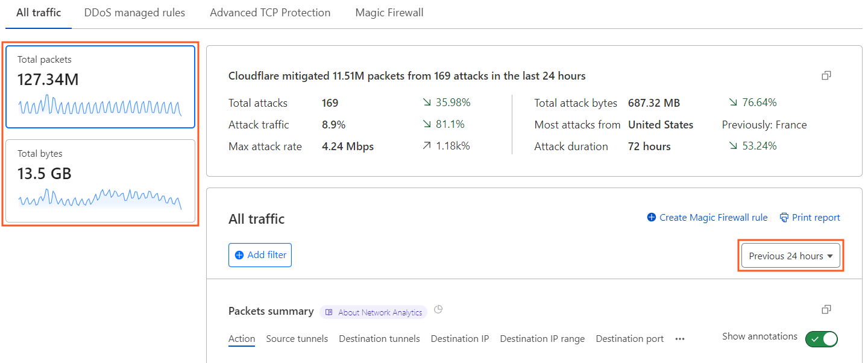Switch to the DDoS managed rules tab
This screenshot has width=868, height=363.
pyautogui.click(x=134, y=12)
